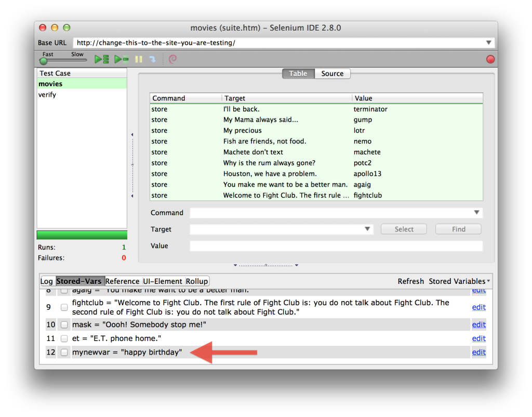This screenshot has height=417, width=532.
Task: Tick the checkbox for mask variable
Action: tap(64, 324)
